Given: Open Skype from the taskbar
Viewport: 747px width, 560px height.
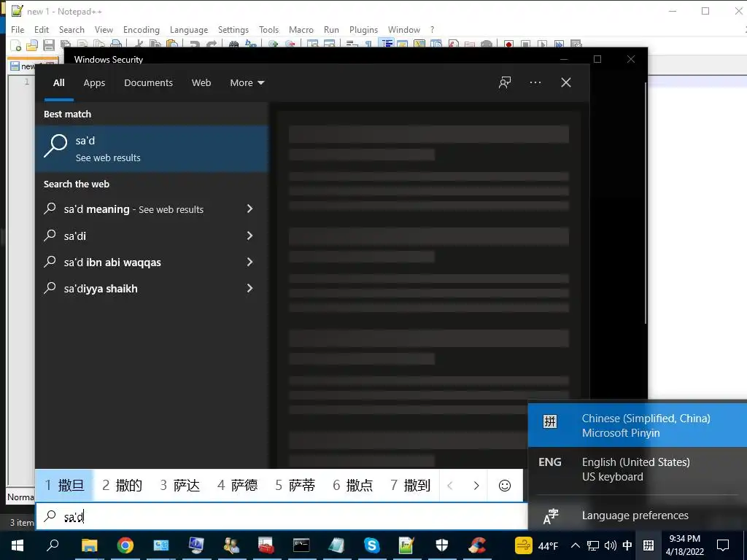Looking at the screenshot, I should point(371,545).
